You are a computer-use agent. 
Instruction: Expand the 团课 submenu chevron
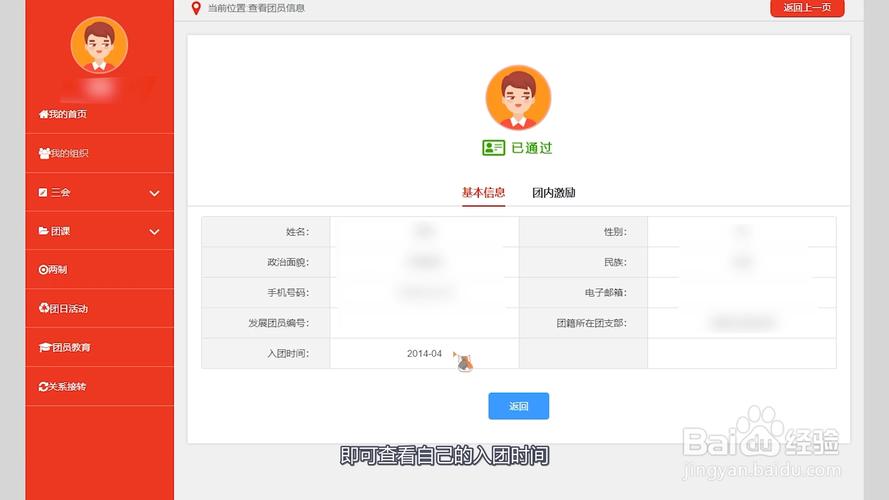154,232
